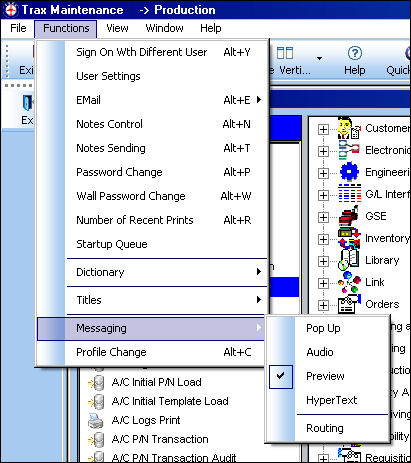The image size is (411, 463).
Task: Expand the G/L Interface tree node
Action: (x=323, y=195)
